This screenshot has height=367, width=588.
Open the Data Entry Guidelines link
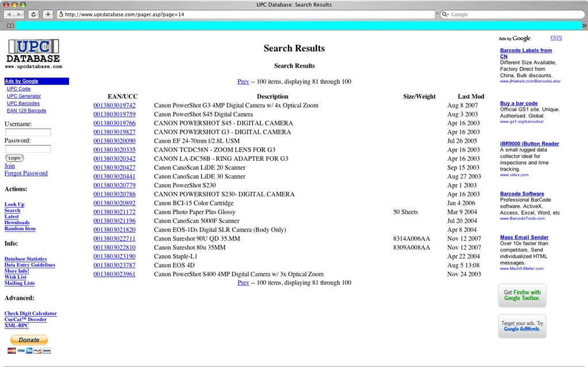[30, 265]
